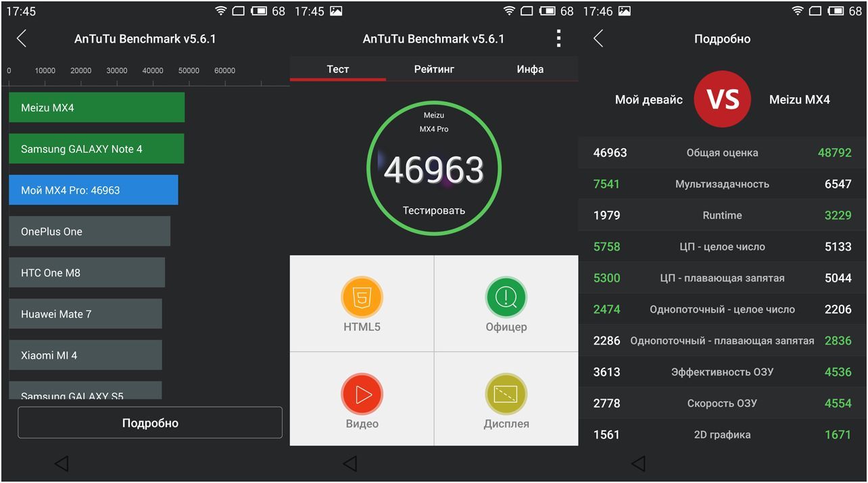
Task: Tap the back arrow on Подробно screen
Action: click(x=597, y=39)
